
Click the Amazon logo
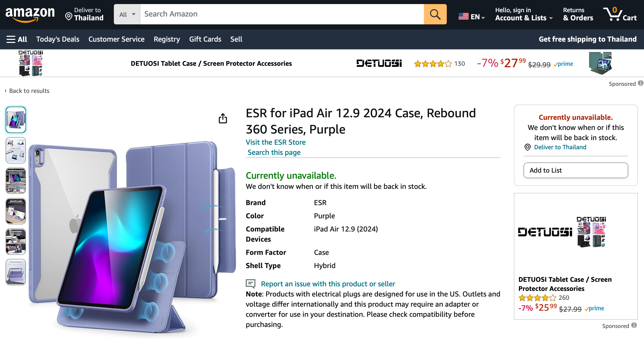click(30, 14)
